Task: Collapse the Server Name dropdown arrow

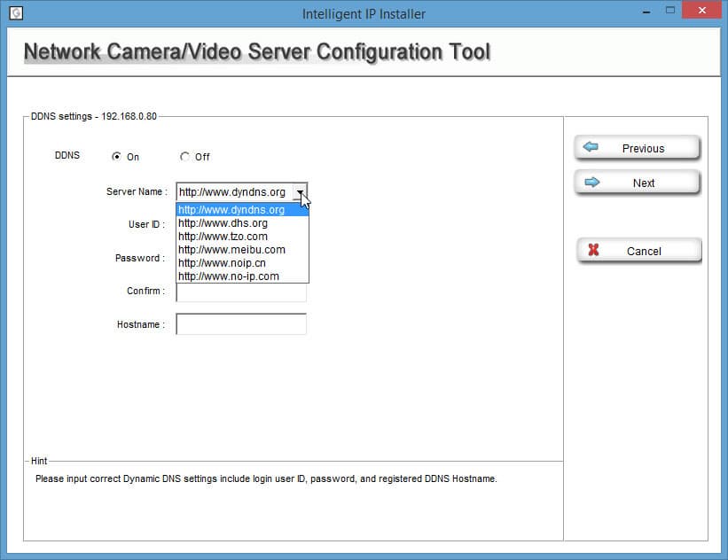Action: (x=300, y=191)
